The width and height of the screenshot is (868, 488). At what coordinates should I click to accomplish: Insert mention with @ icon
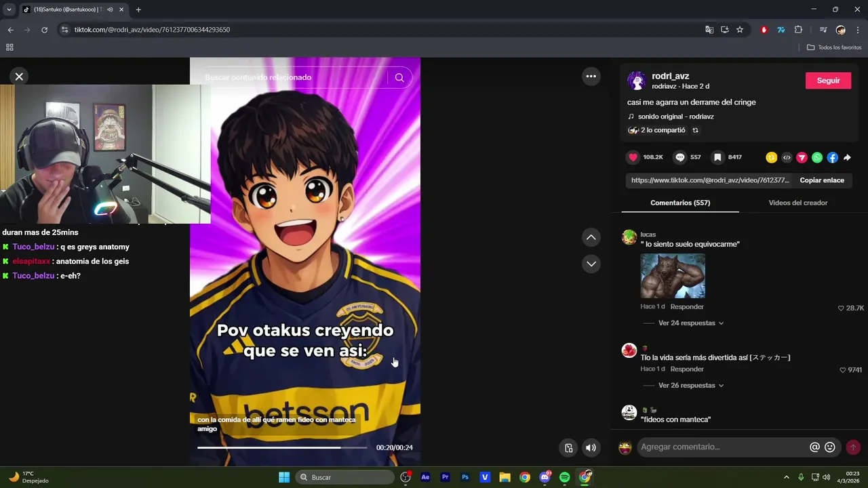pyautogui.click(x=814, y=447)
